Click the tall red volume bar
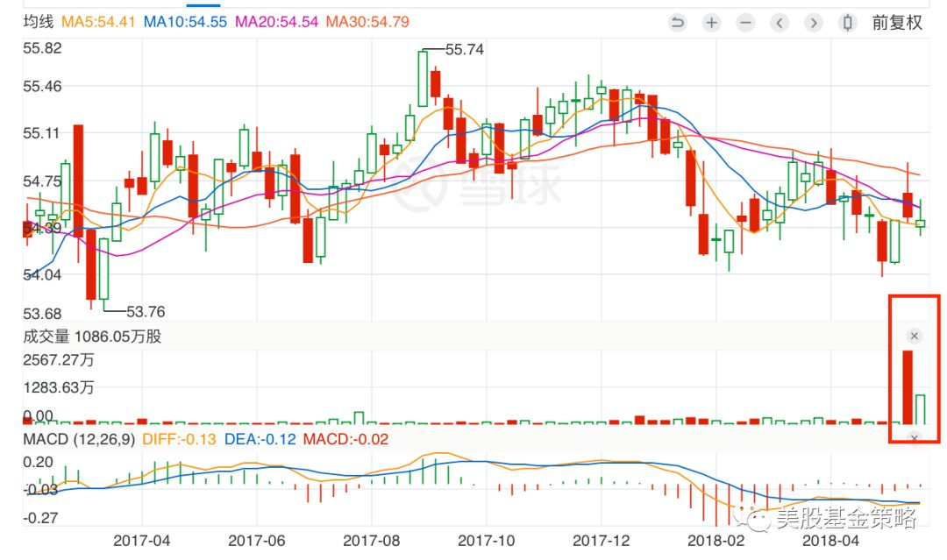This screenshot has width=947, height=560. 908,386
